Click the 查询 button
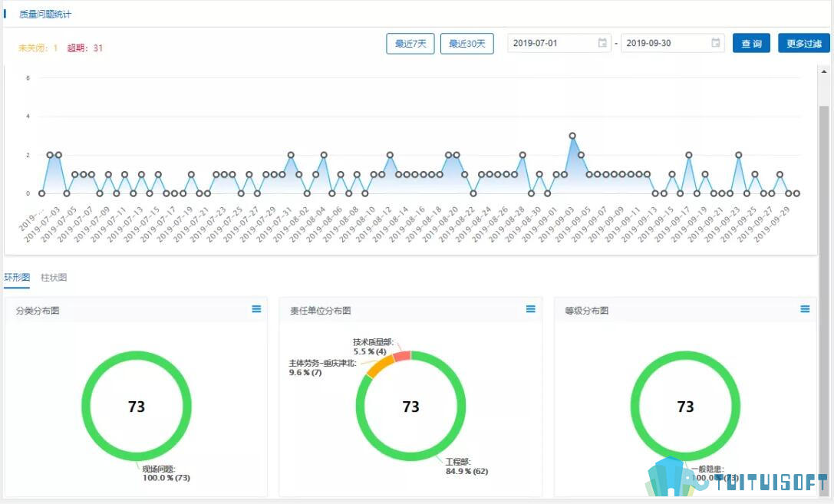This screenshot has width=834, height=504. click(x=751, y=43)
